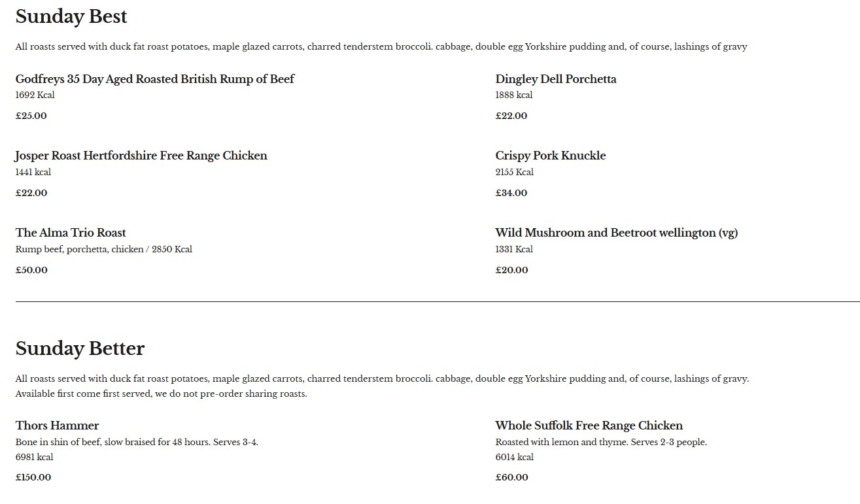Click the Crispy Pork Knuckle title
This screenshot has height=504, width=860.
551,156
